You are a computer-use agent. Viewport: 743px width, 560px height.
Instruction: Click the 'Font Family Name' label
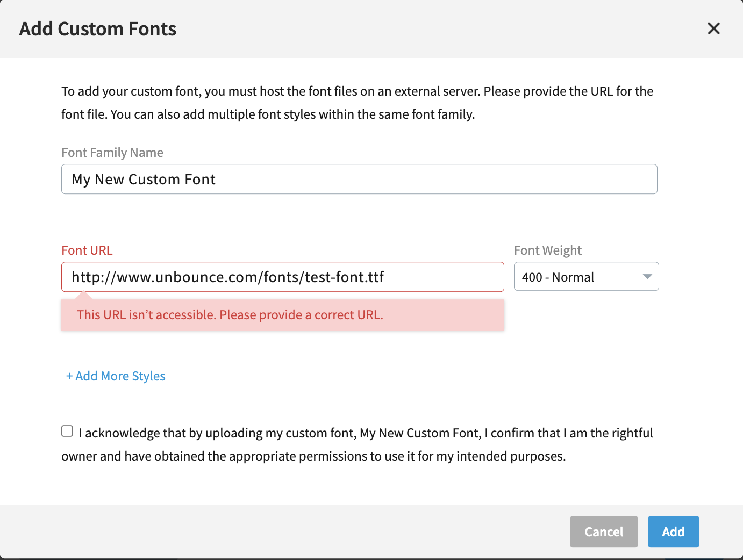click(112, 153)
